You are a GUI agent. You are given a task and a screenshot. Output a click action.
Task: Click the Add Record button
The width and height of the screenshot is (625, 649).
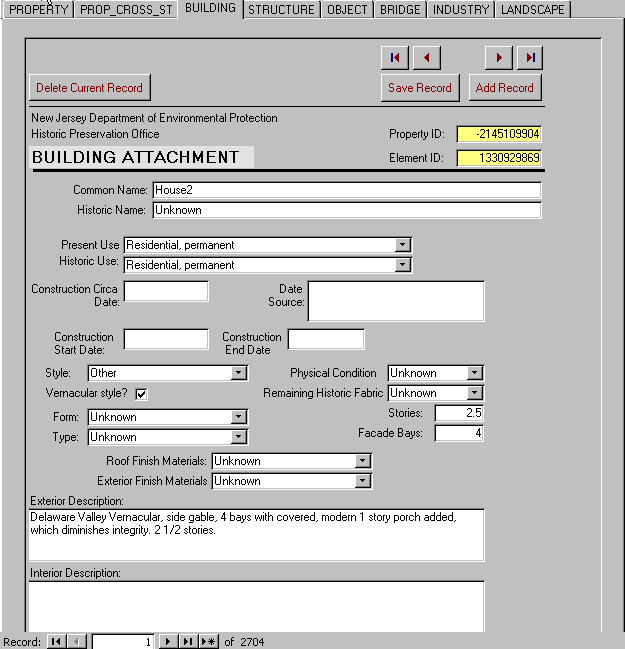(x=505, y=88)
